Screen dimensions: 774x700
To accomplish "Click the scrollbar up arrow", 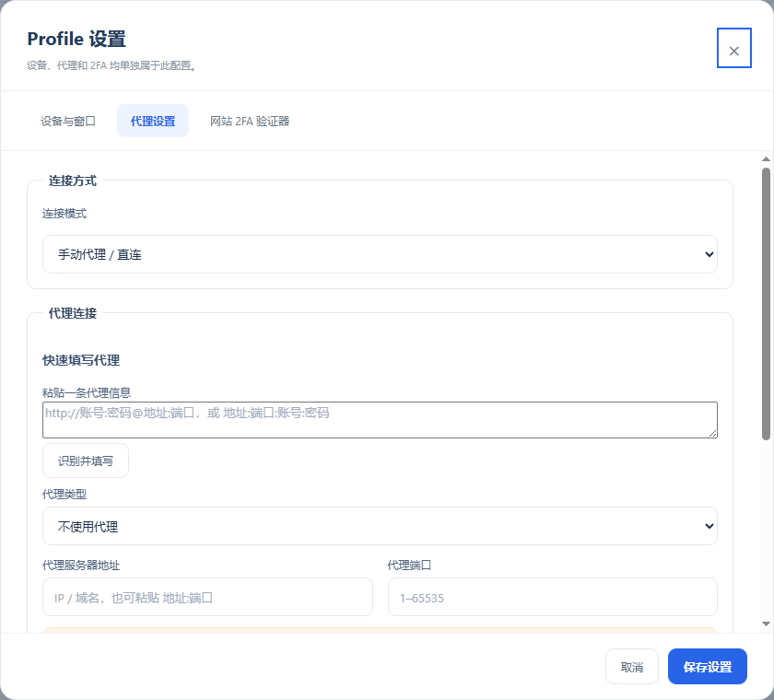I will (x=766, y=158).
